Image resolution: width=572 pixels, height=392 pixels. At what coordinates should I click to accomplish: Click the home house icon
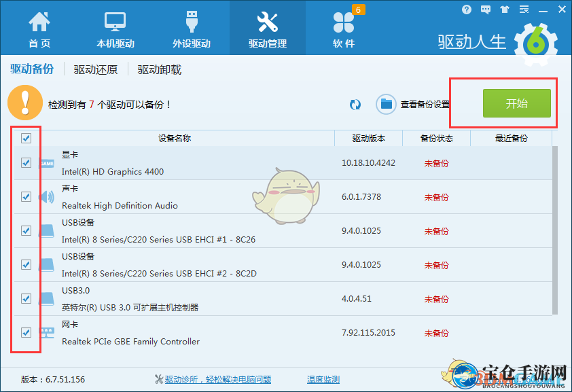tap(39, 22)
